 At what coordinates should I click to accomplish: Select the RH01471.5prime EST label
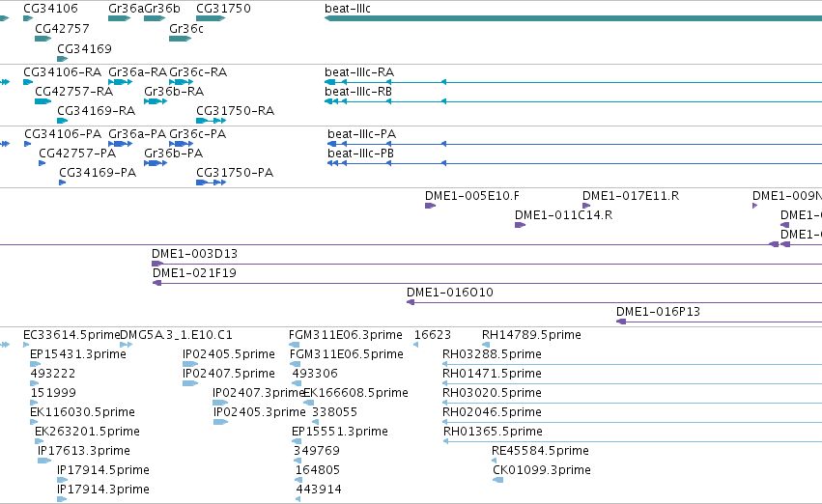click(492, 374)
